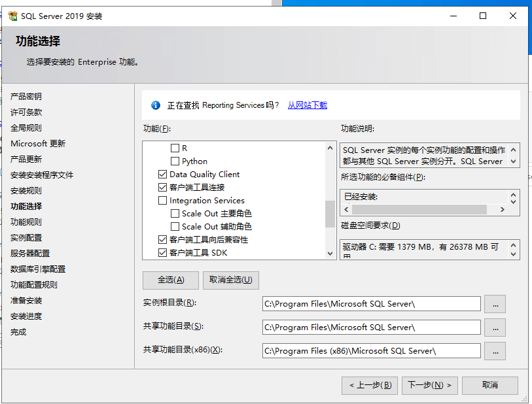
Task: Click the up arrow of disk space box
Action: [513, 245]
